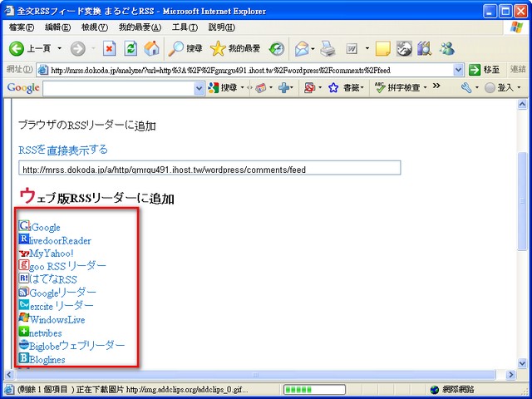Click the Google logo on the toolbar

23,88
